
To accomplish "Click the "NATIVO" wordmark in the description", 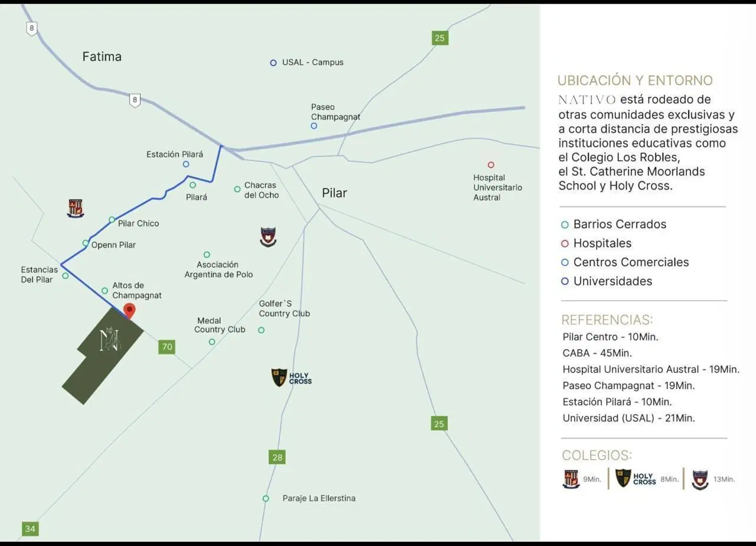I will point(587,99).
